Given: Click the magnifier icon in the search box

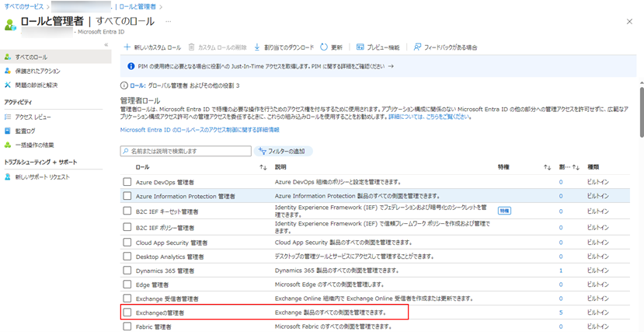Looking at the screenshot, I should coord(126,151).
